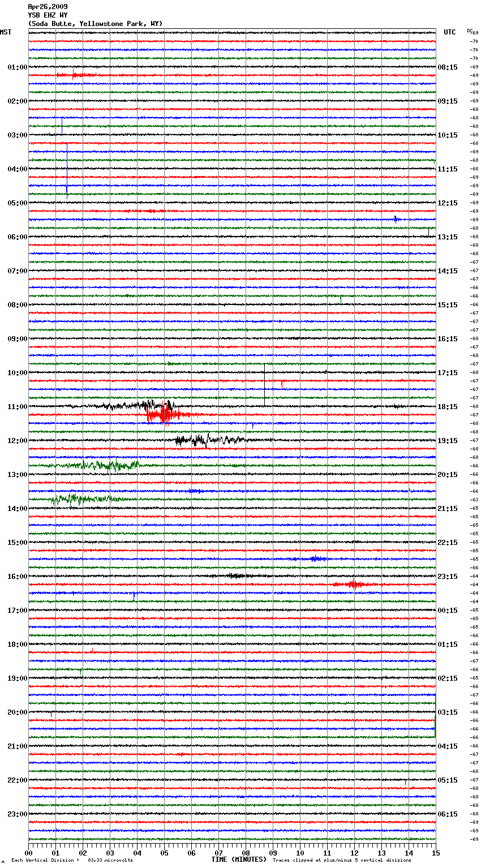Select the station code YSB EHZ WY
Viewport: 481px width, 868px height.
(x=48, y=15)
